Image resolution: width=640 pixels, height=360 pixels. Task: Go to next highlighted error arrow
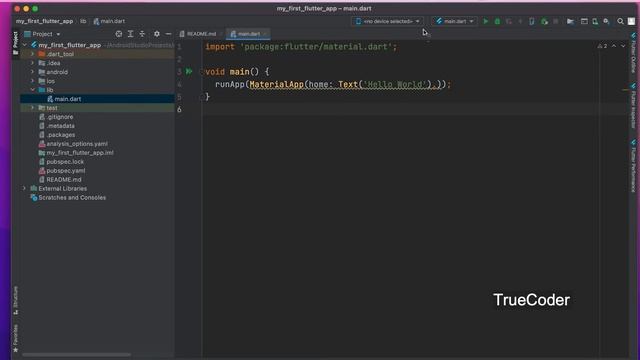[623, 46]
